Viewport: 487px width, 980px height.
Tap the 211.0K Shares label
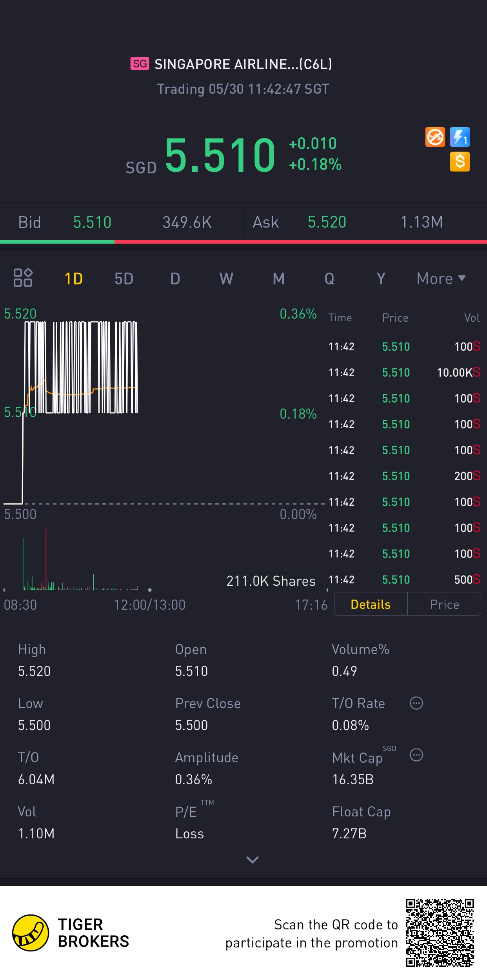[271, 581]
